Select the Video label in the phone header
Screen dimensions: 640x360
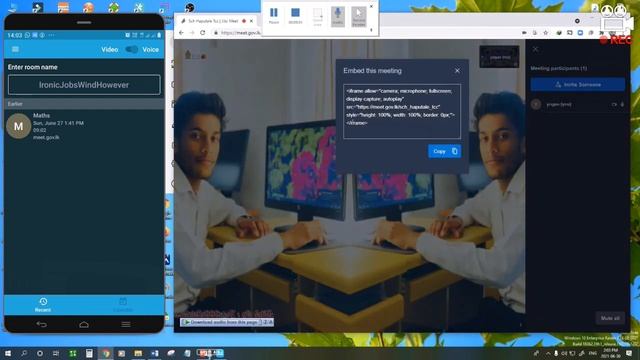tap(109, 49)
